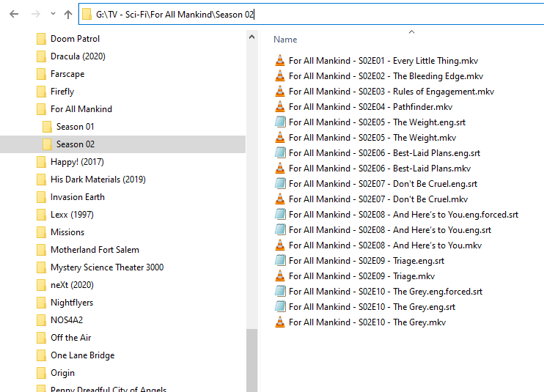Select VLC icon for S02E10 The Grey.mkv
The image size is (544, 392).
tap(280, 322)
